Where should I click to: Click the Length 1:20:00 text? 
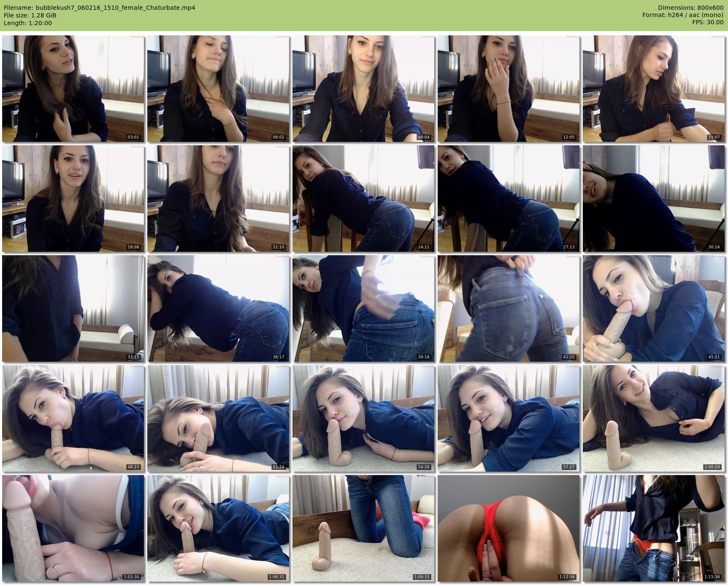(28, 23)
